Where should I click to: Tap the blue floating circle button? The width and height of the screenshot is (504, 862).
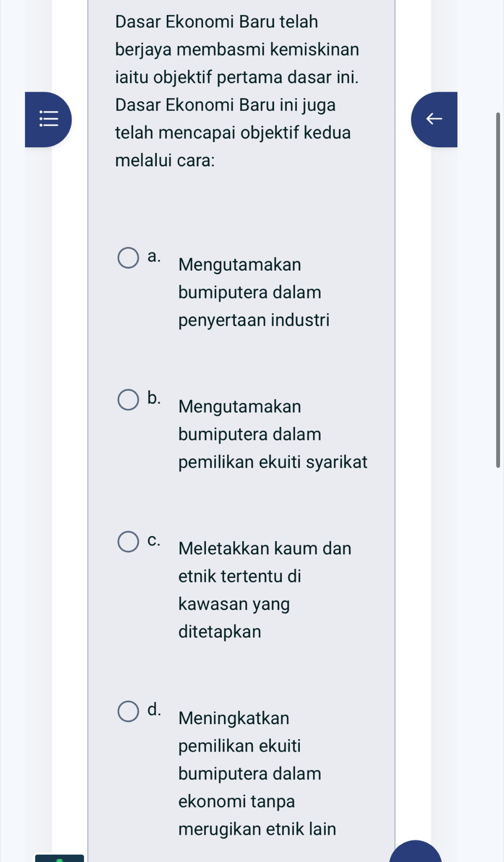point(416,853)
